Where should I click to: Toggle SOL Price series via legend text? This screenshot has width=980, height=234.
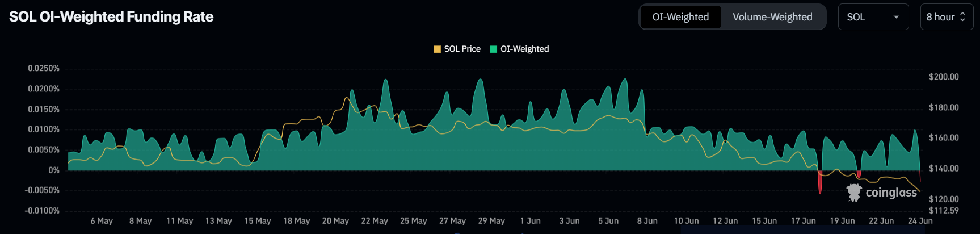point(462,49)
